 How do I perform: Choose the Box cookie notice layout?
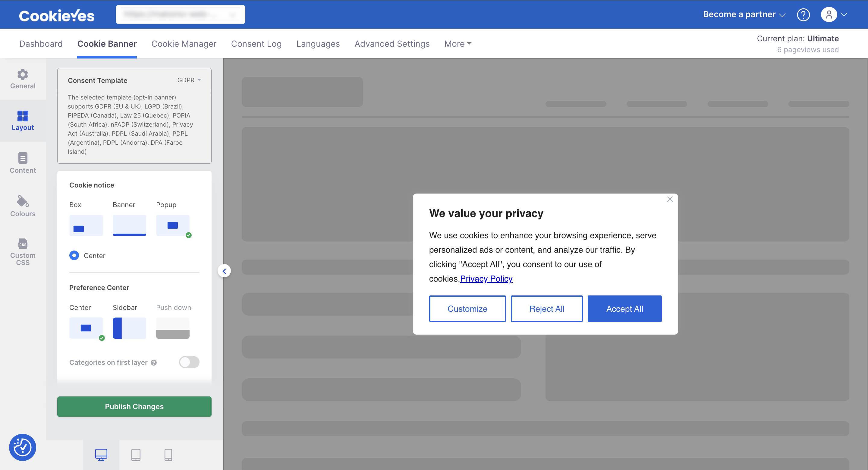[86, 225]
